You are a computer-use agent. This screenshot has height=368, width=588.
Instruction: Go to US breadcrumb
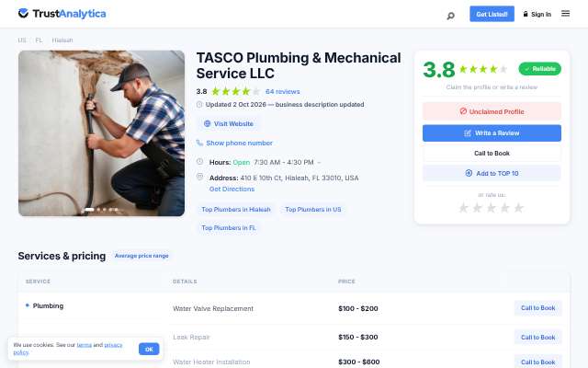click(x=22, y=40)
